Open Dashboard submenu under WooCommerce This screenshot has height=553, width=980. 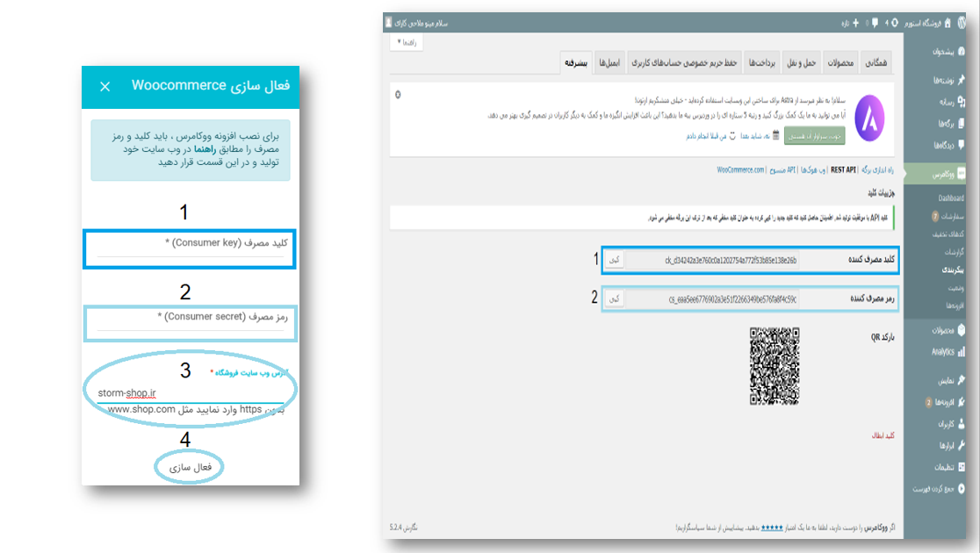tap(950, 198)
